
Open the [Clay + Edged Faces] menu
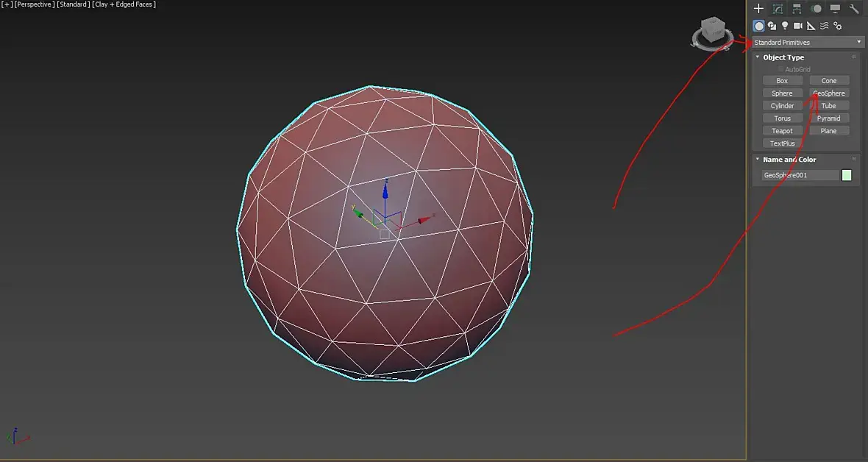tap(124, 4)
